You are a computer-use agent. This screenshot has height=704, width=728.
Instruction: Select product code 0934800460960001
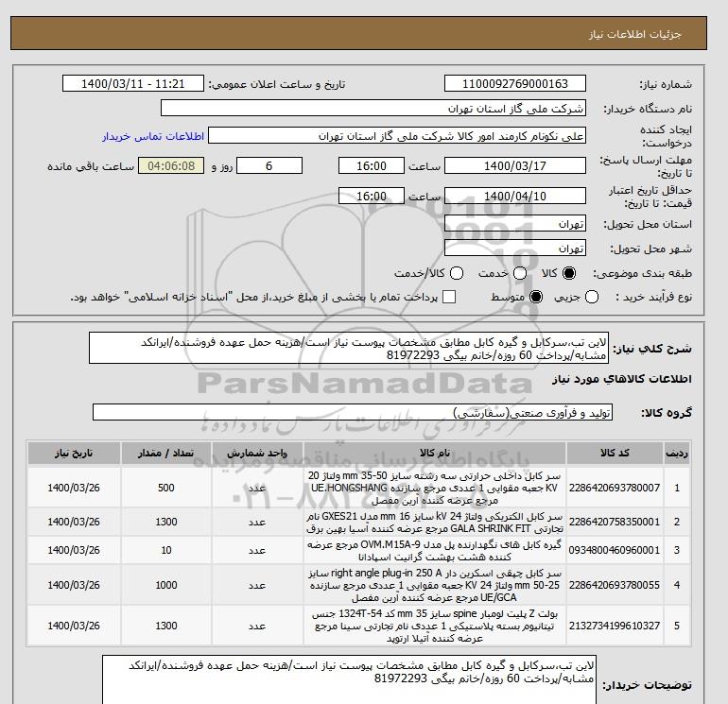[615, 550]
